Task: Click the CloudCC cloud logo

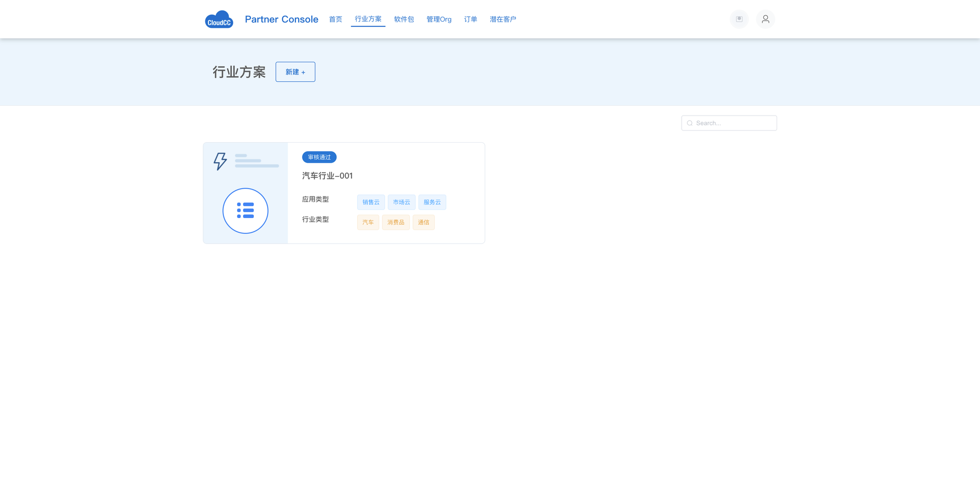Action: pyautogui.click(x=219, y=20)
